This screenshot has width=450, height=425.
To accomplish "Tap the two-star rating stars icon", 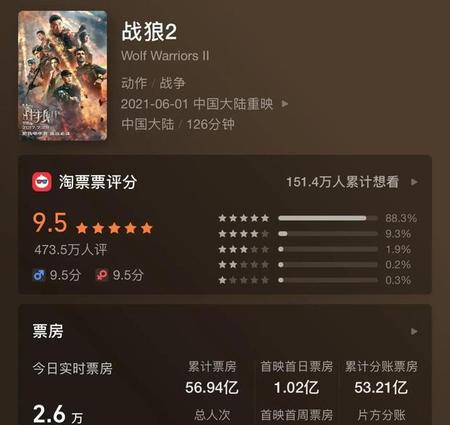I will point(244,265).
